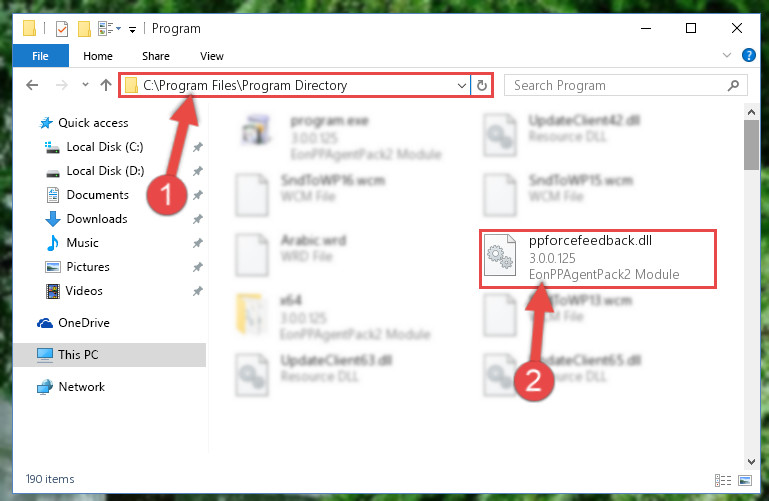Click the Back navigation arrow
The width and height of the screenshot is (769, 501).
[x=32, y=85]
